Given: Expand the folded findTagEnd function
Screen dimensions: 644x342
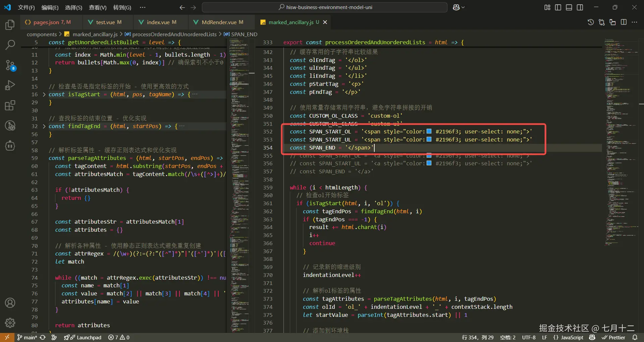Looking at the screenshot, I should (44, 126).
